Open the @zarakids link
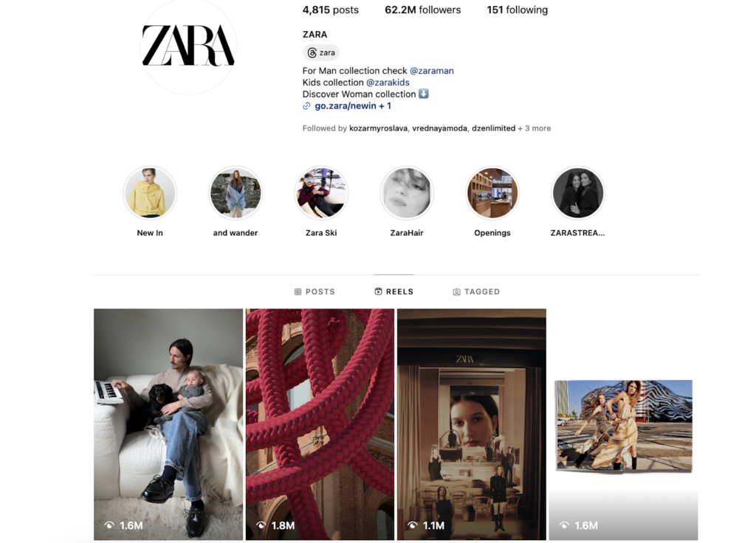 pos(388,83)
